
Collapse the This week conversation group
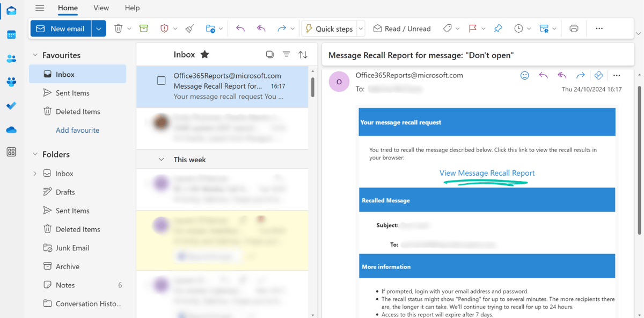click(x=162, y=159)
